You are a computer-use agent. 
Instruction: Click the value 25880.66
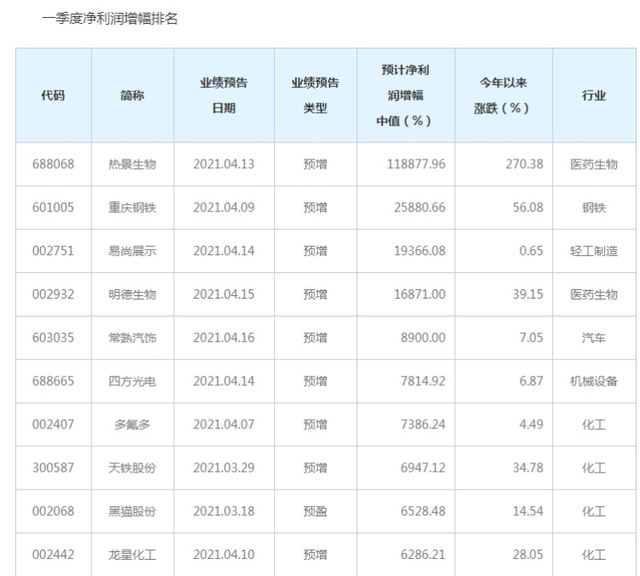420,207
